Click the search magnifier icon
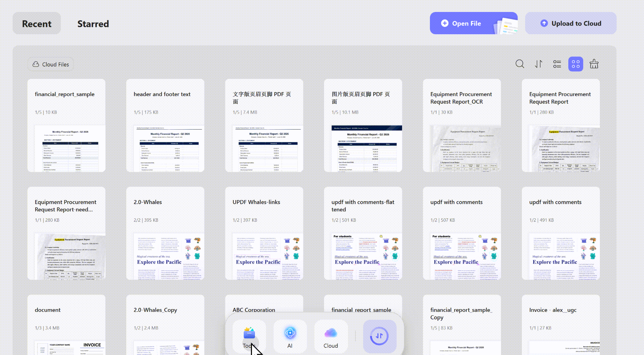 520,64
